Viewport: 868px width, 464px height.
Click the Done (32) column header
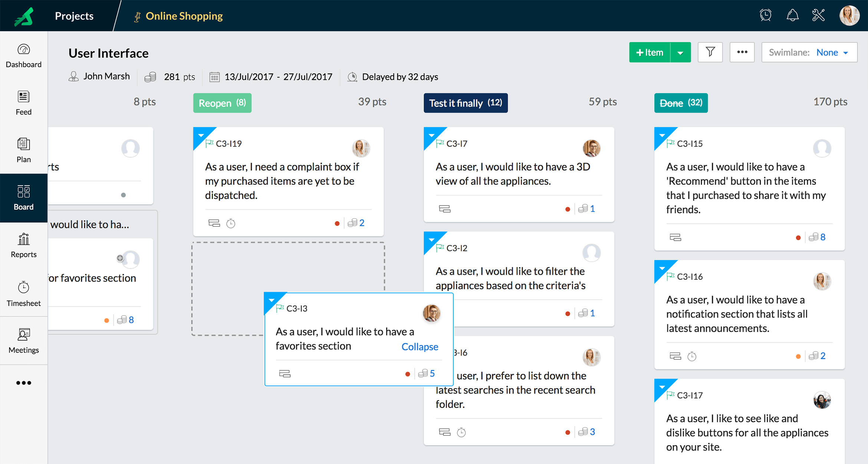coord(681,103)
